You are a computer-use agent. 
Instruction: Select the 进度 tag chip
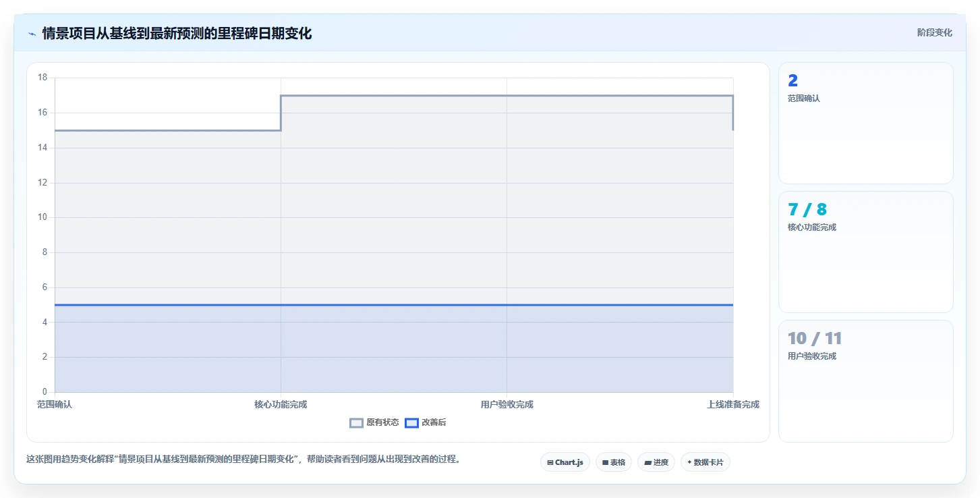[x=656, y=462]
